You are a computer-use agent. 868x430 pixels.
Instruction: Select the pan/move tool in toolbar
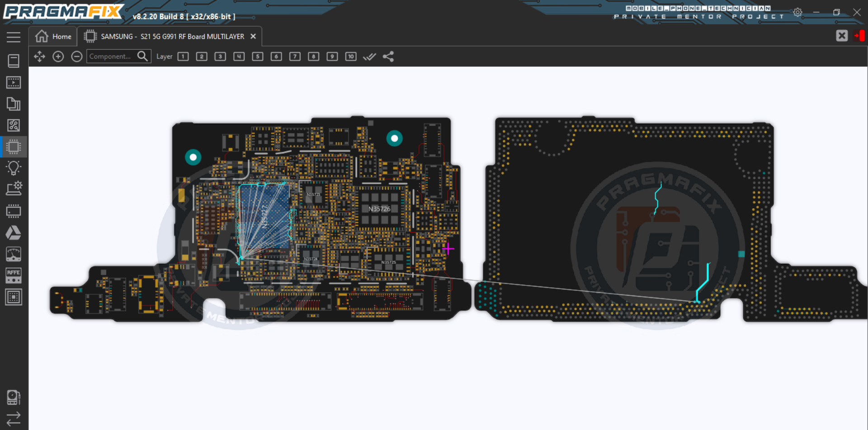[39, 56]
